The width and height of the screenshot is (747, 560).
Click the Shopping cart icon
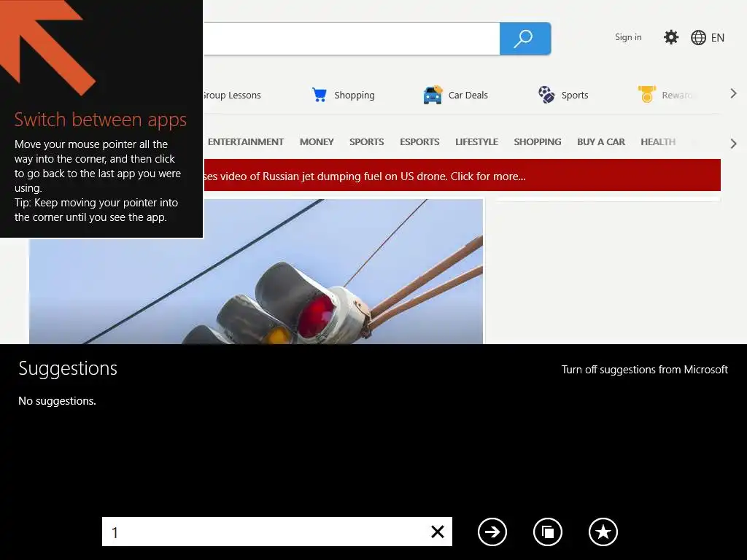(x=320, y=95)
